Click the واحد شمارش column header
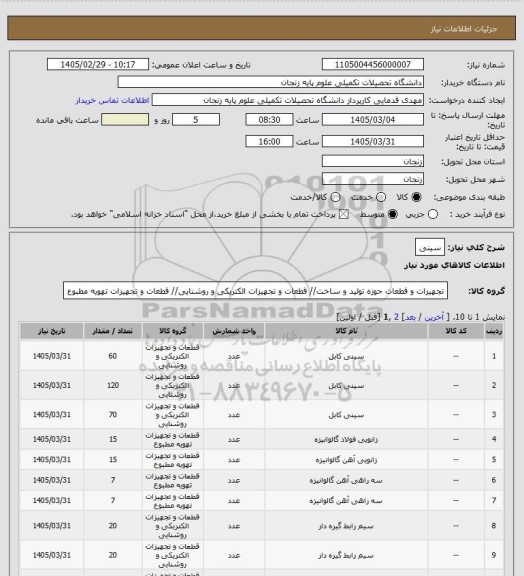 pyautogui.click(x=234, y=331)
